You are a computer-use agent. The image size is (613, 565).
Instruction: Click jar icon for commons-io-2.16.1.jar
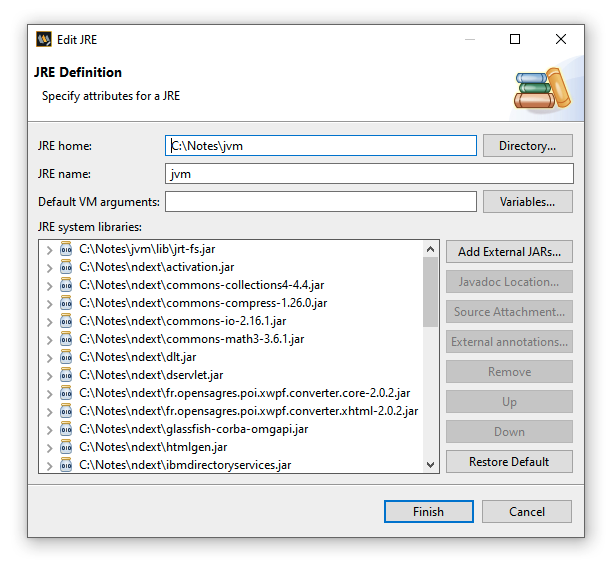(x=66, y=321)
